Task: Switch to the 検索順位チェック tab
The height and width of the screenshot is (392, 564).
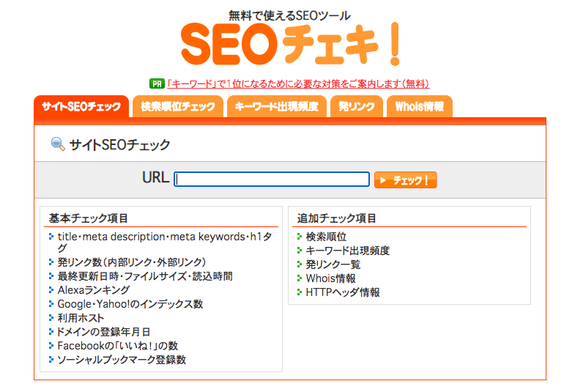Action: (x=178, y=106)
